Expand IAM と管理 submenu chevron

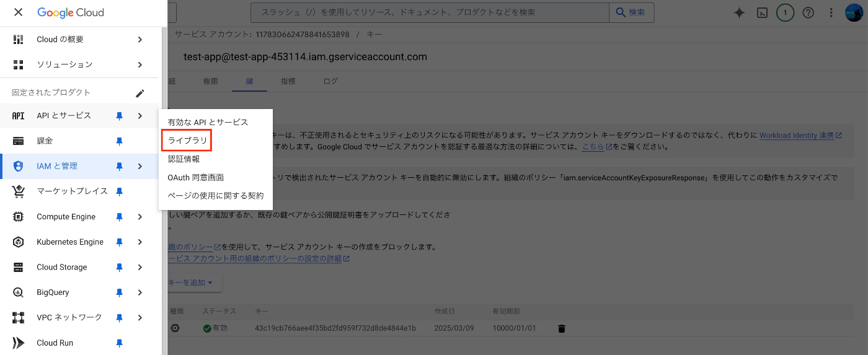click(x=140, y=166)
